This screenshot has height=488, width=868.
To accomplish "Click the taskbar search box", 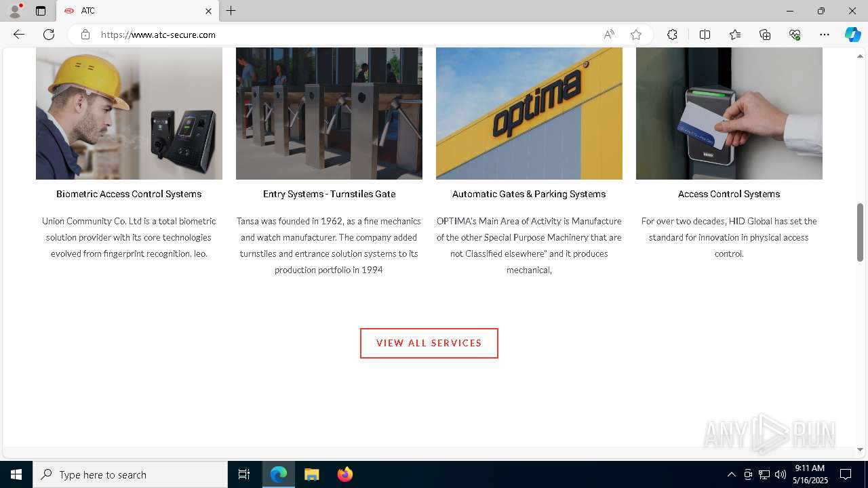I will click(130, 474).
